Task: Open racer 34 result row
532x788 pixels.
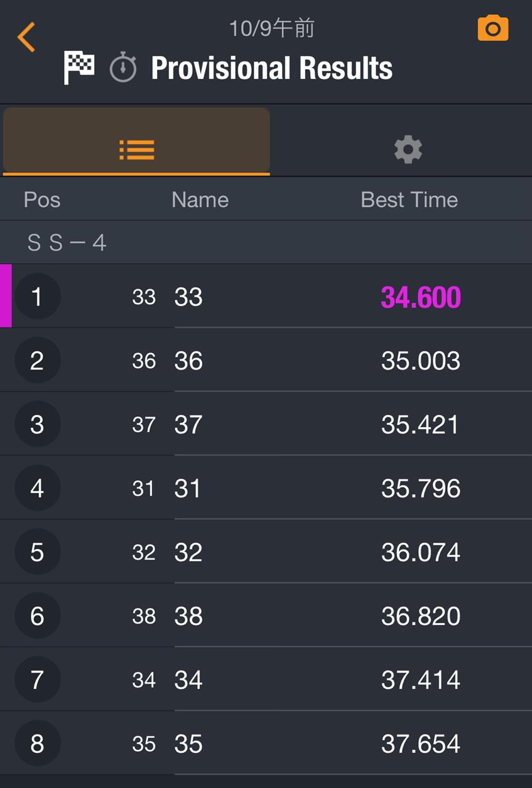Action: pos(266,680)
